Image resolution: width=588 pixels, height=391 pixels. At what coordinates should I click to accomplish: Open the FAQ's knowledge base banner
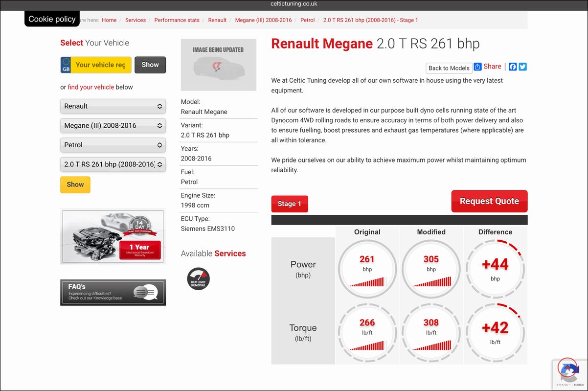(x=113, y=293)
